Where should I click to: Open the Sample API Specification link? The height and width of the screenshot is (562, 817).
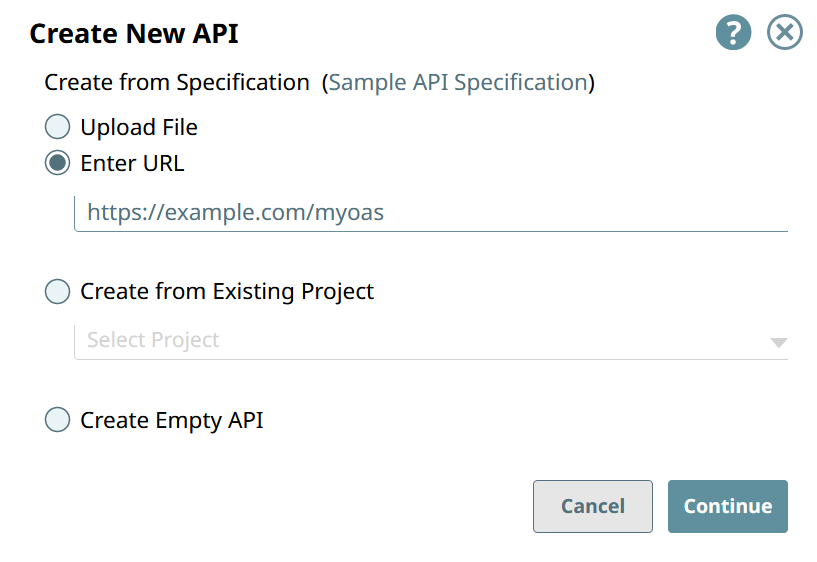(458, 83)
